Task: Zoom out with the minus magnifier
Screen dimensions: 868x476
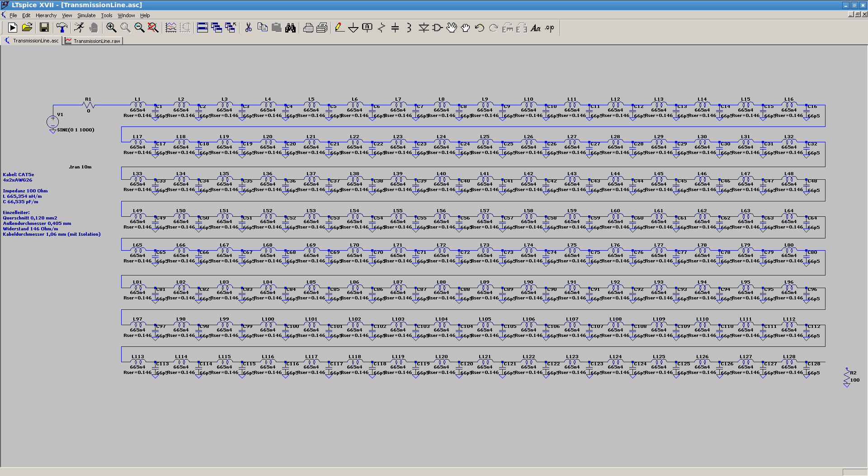Action: pos(139,28)
